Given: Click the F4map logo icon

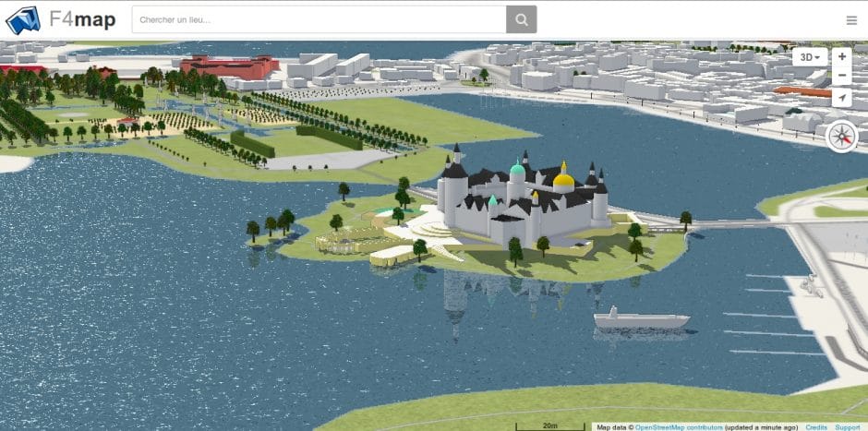Looking at the screenshot, I should (23, 19).
